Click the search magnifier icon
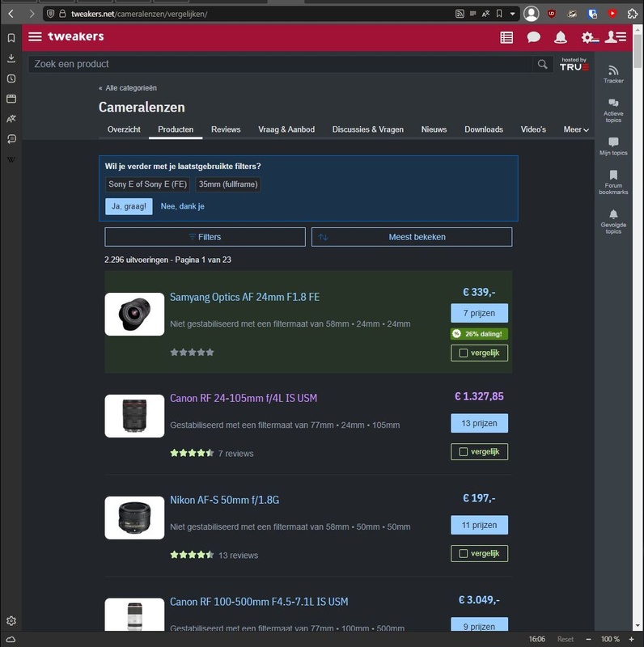 coord(542,64)
